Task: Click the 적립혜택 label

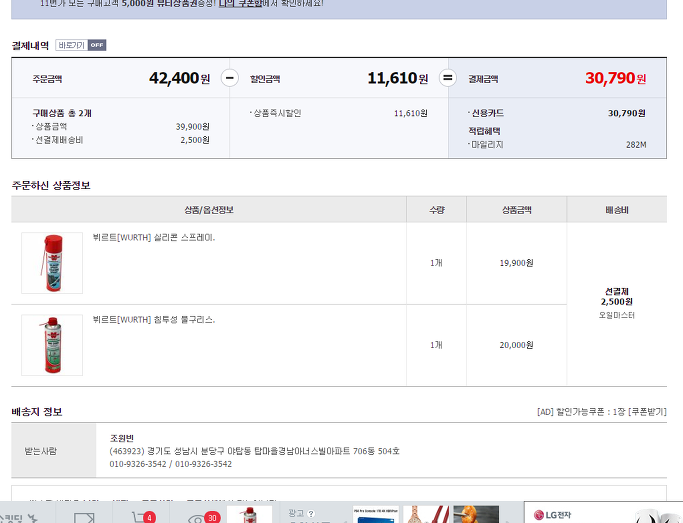Action: tap(484, 131)
